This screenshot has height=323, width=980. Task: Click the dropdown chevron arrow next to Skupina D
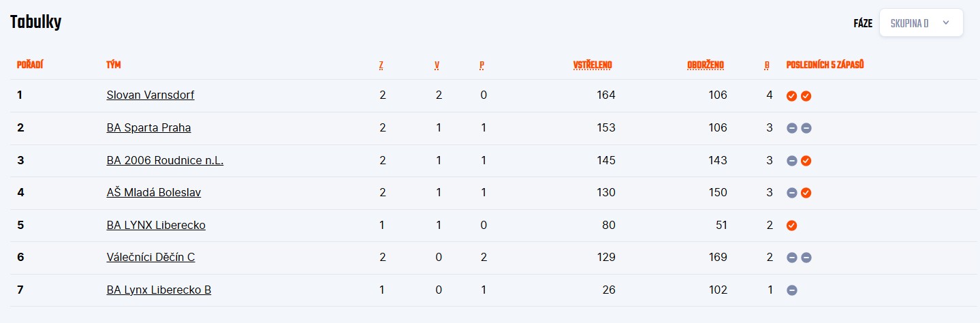pos(945,23)
